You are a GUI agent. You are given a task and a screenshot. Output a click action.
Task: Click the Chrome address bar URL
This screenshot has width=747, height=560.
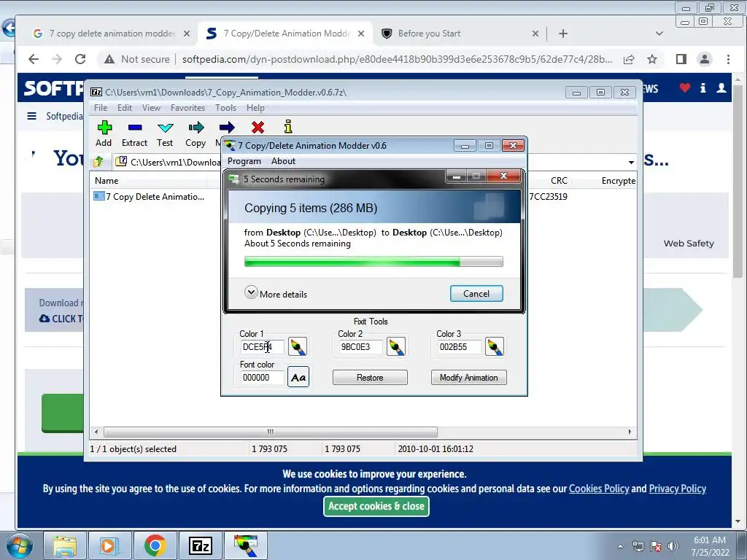pos(397,59)
